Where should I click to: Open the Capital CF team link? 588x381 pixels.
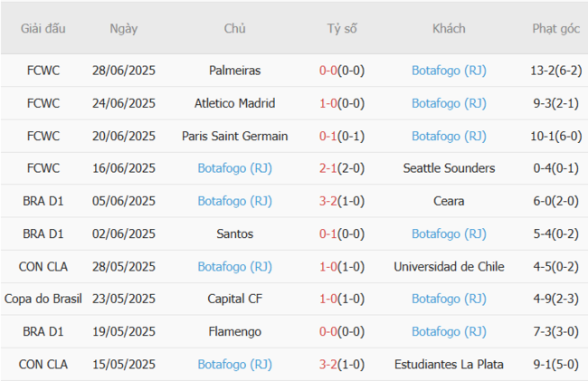235,300
